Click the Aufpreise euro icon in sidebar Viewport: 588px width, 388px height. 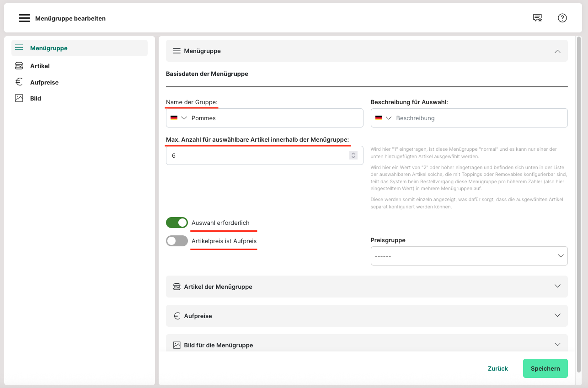click(19, 82)
